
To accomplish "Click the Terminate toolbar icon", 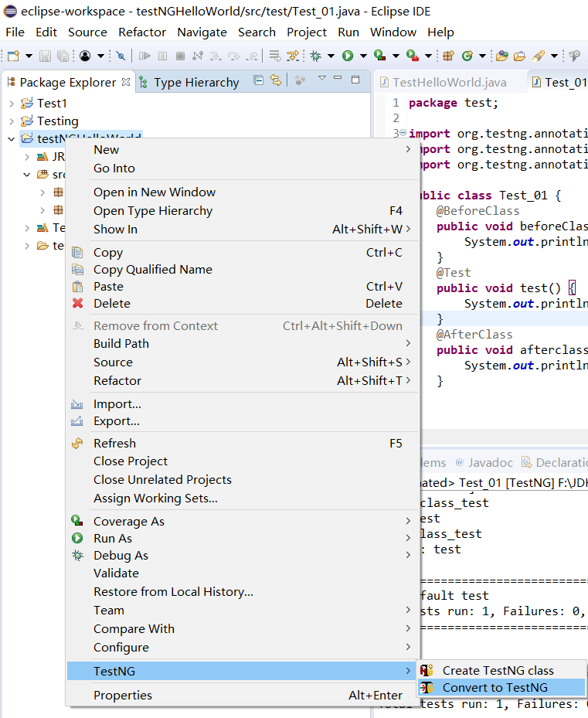I will (181, 56).
